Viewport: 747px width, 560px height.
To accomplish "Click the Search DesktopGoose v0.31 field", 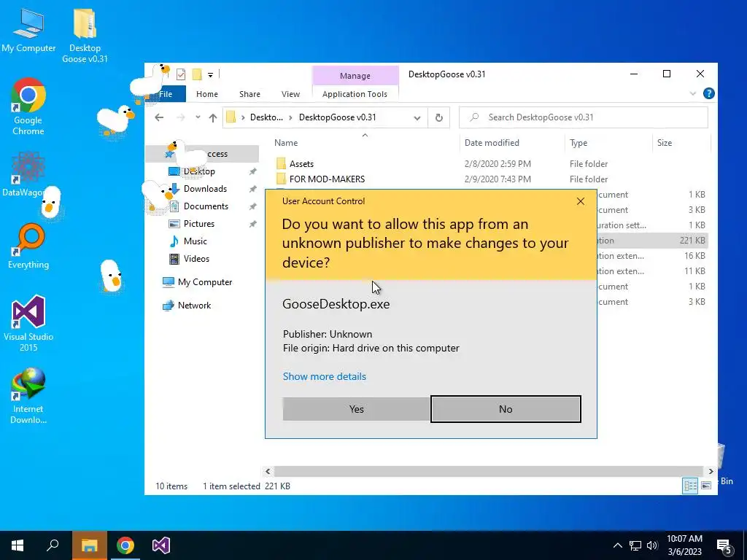I will (x=583, y=117).
